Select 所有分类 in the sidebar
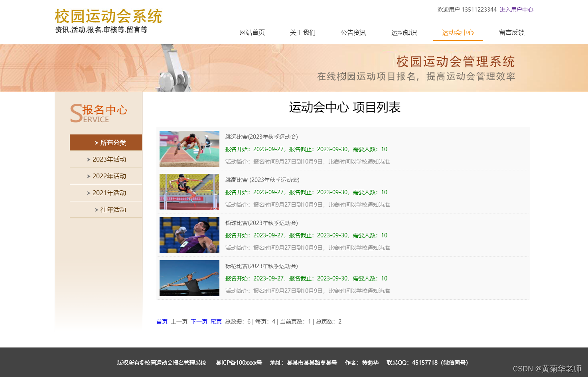The image size is (588, 377). [x=106, y=142]
